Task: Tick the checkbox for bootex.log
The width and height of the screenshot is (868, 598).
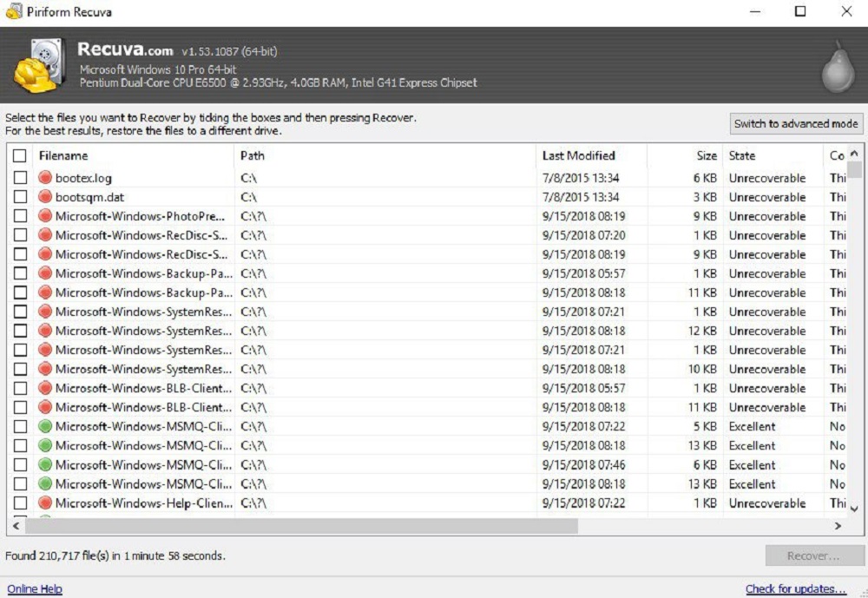Action: (x=21, y=178)
